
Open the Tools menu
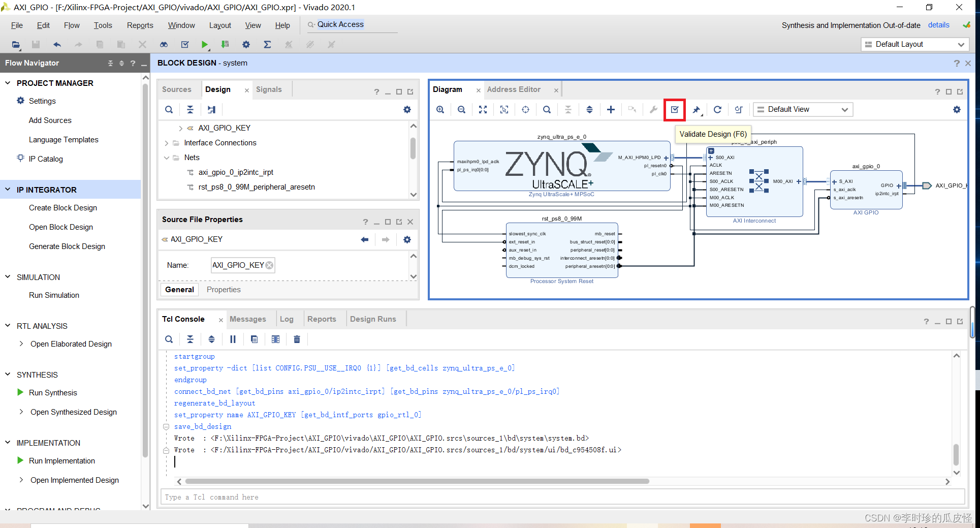pos(103,25)
